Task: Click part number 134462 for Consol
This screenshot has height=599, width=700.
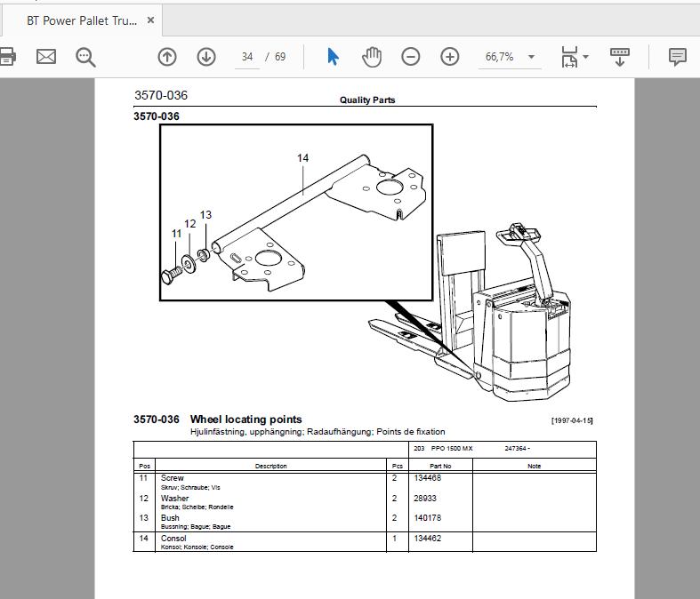Action: coord(427,538)
